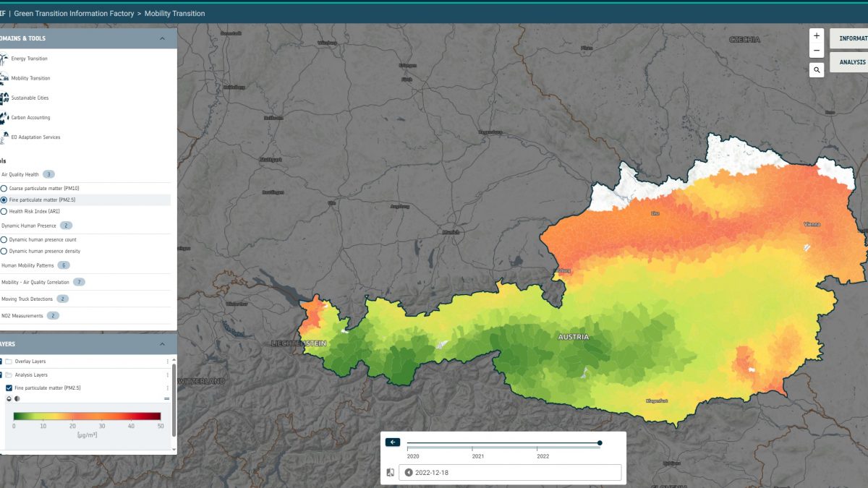Select Health Risk Index (ARI) option
868x488 pixels.
pos(4,212)
